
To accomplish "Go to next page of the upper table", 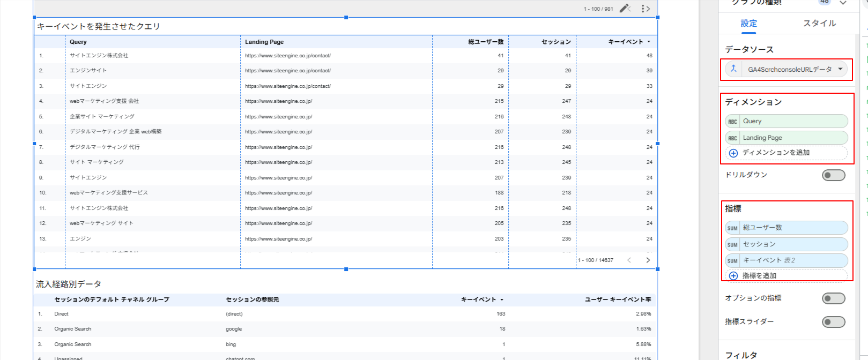I will click(x=648, y=9).
